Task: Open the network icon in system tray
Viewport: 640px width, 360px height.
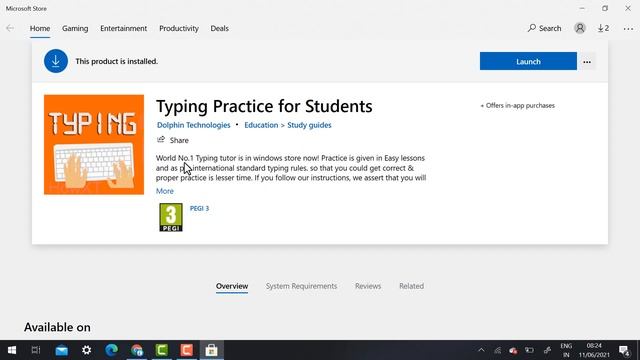Action: point(498,350)
